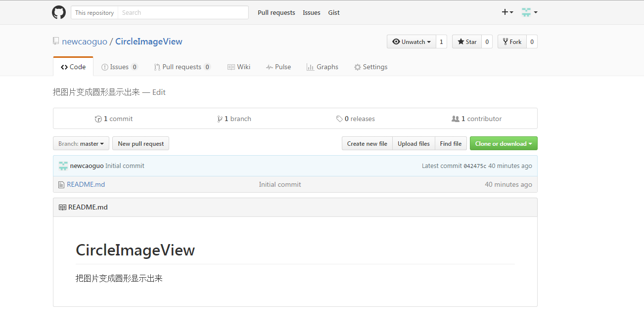Open Gist from the top navigation
This screenshot has width=644, height=335.
tap(334, 13)
